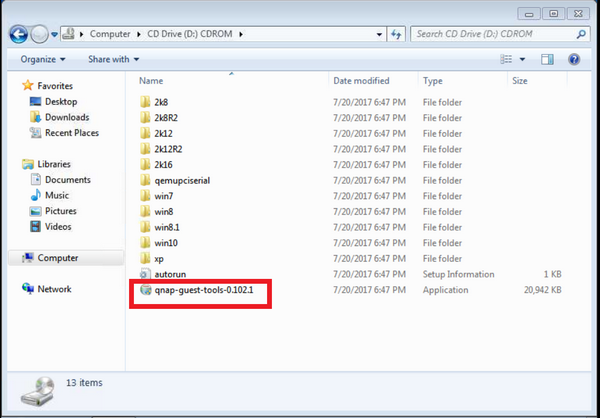Open Desktop in the navigation pane
The width and height of the screenshot is (600, 418).
click(61, 101)
